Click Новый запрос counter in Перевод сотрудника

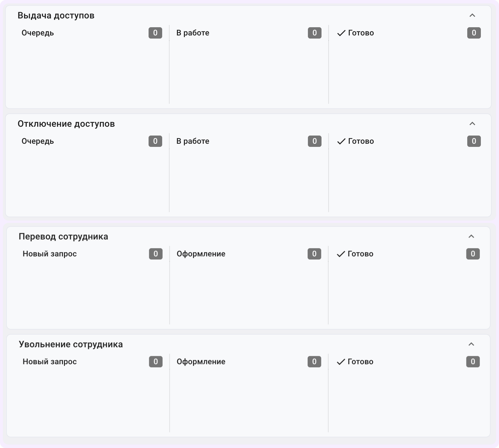(156, 254)
